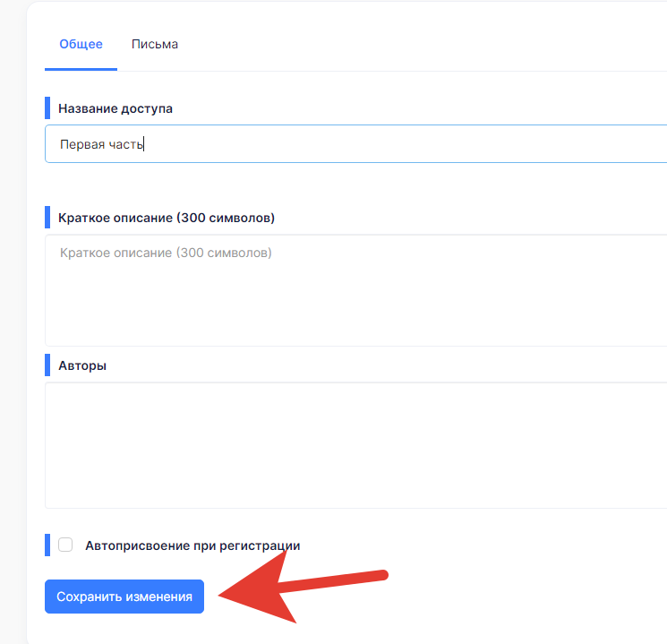Switch to the Общее tab
The image size is (667, 644).
81,44
